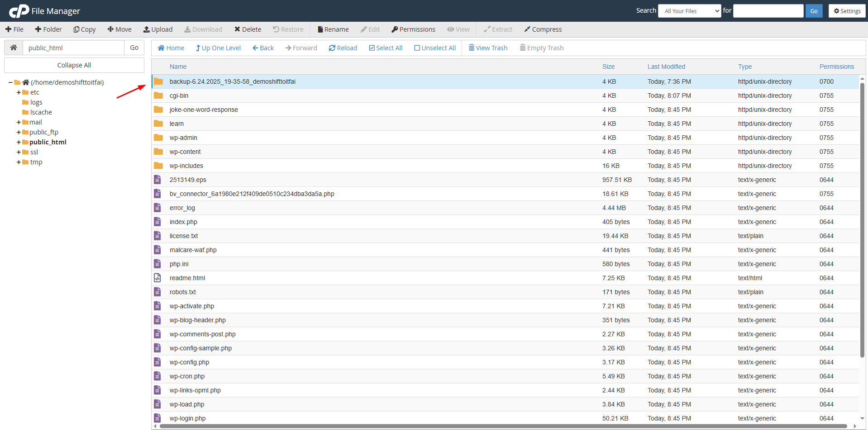Reload the file listing
Screen dimensions: 868x430
(x=343, y=48)
